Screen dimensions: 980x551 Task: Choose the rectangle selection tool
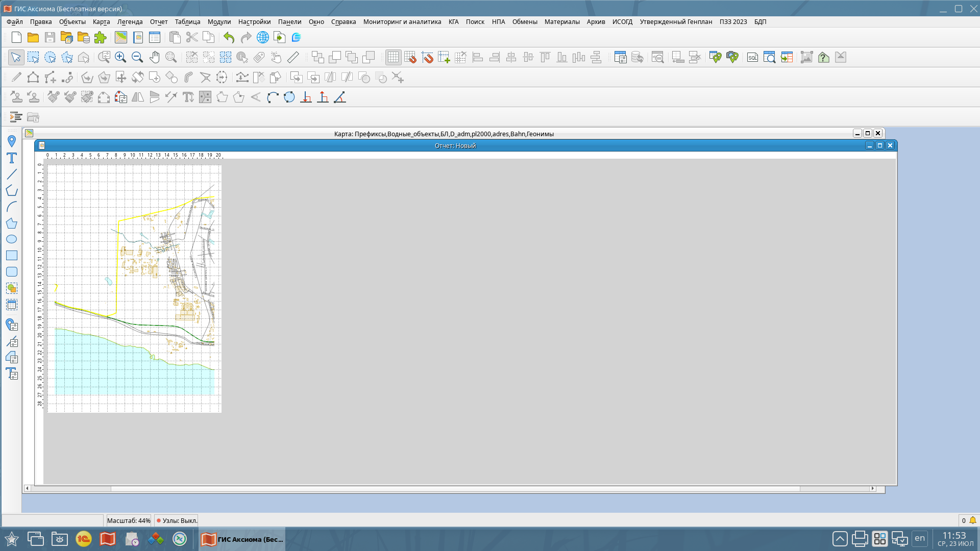pyautogui.click(x=33, y=57)
